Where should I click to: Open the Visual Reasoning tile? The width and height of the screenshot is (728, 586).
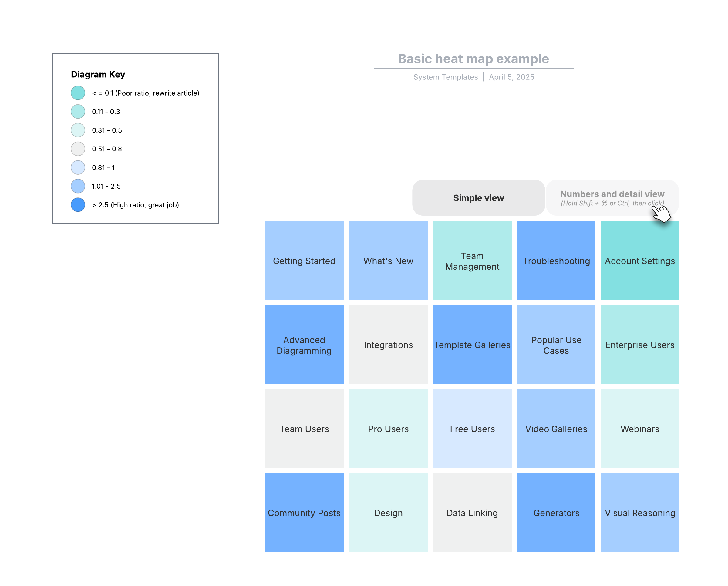640,512
